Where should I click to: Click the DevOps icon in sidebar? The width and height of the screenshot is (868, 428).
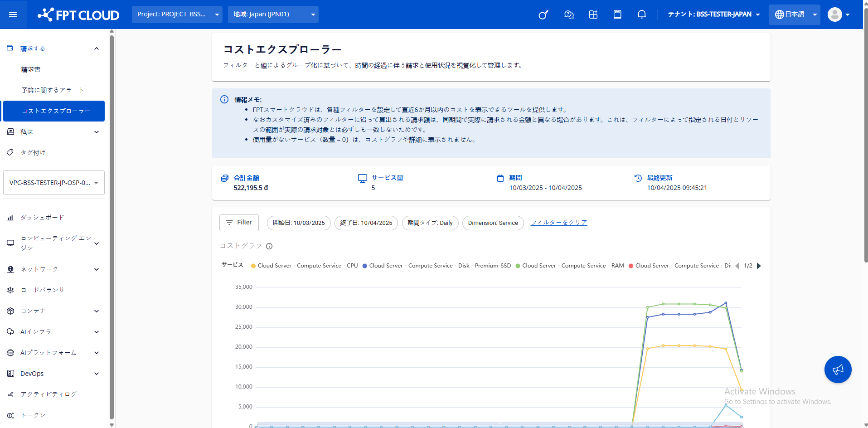coord(10,374)
